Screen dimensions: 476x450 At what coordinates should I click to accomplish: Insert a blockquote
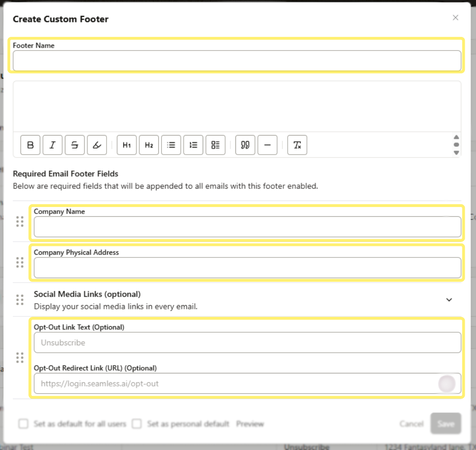tap(245, 145)
